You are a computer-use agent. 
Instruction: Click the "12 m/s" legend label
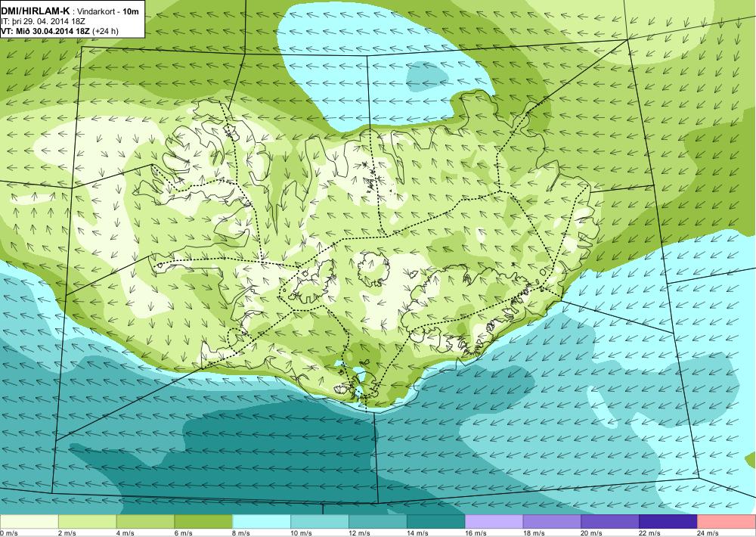359,533
